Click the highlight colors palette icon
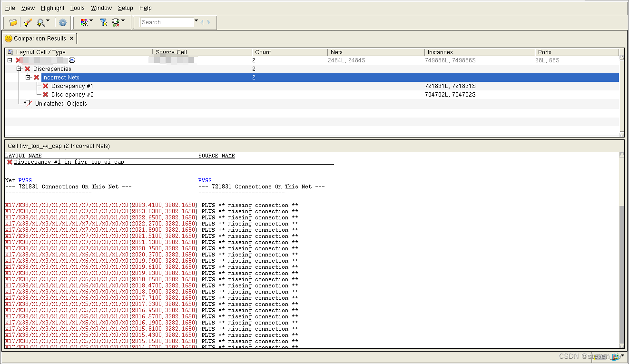 point(85,22)
